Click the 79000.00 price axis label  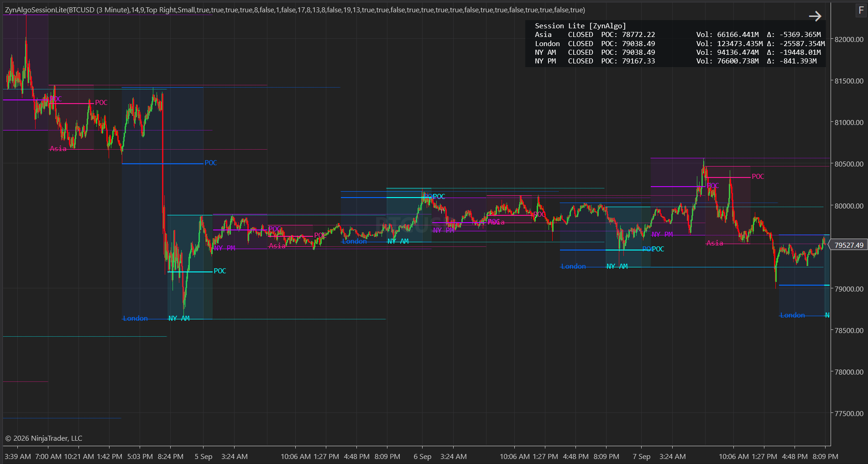coord(849,289)
